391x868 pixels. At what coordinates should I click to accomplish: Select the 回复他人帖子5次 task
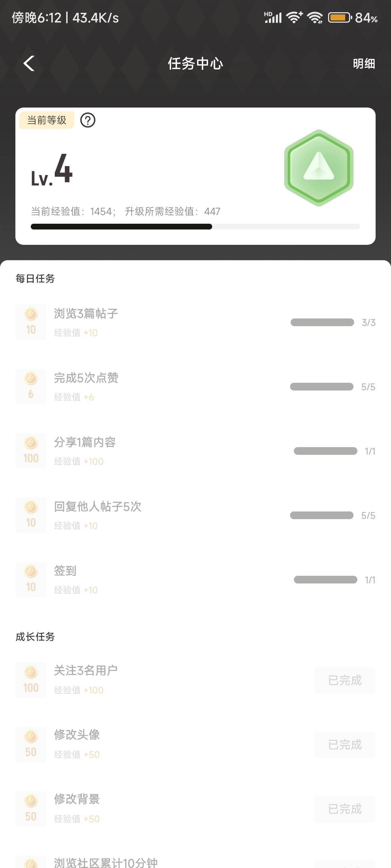97,507
